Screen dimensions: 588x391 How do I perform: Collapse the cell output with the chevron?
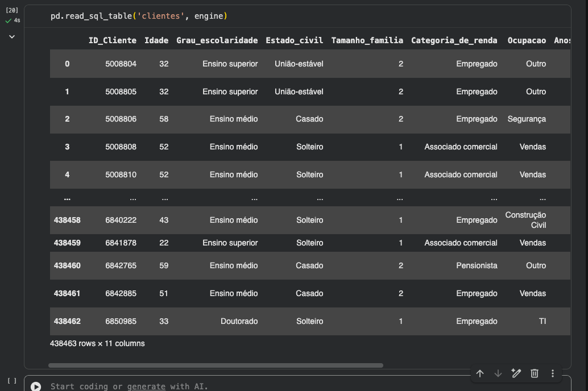(12, 37)
